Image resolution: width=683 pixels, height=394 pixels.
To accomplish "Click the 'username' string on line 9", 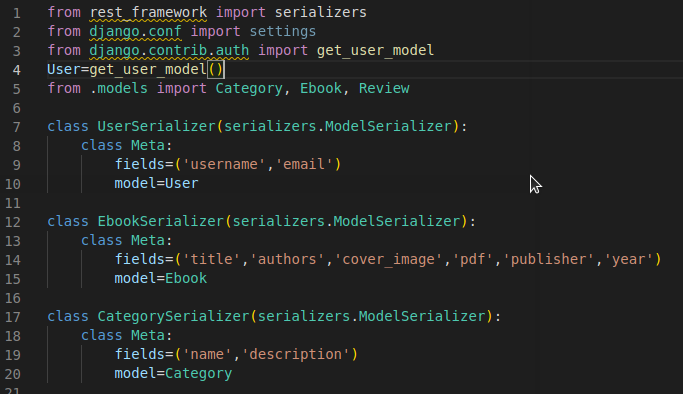I will 224,165.
